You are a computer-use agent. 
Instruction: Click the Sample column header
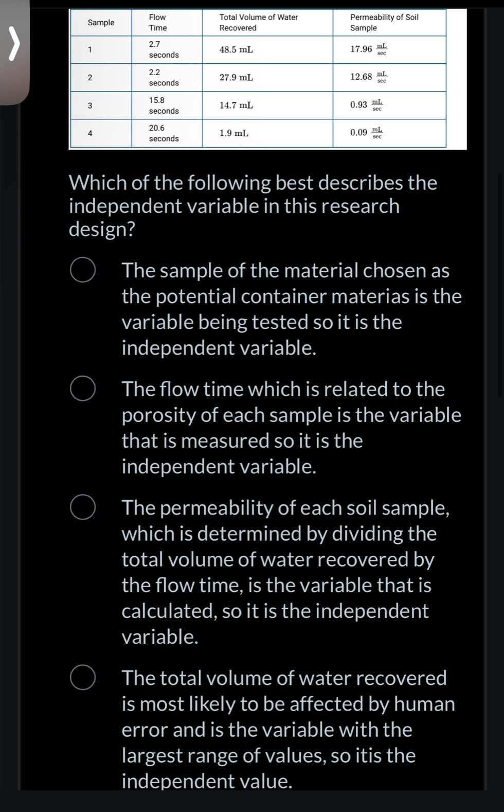click(x=101, y=22)
